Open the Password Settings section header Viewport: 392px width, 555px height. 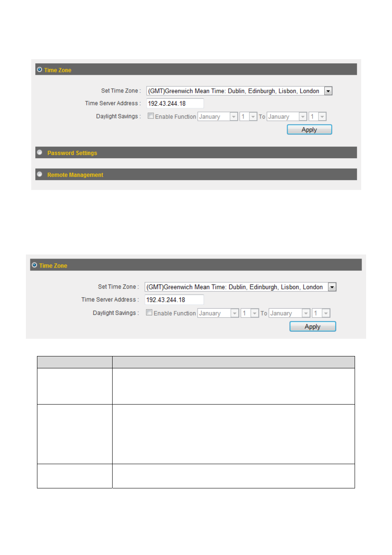(196, 153)
